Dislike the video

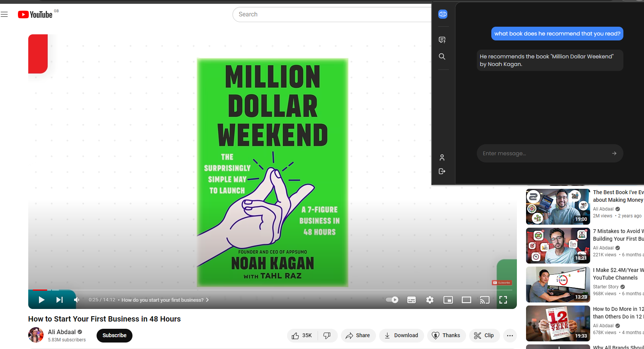pyautogui.click(x=327, y=335)
